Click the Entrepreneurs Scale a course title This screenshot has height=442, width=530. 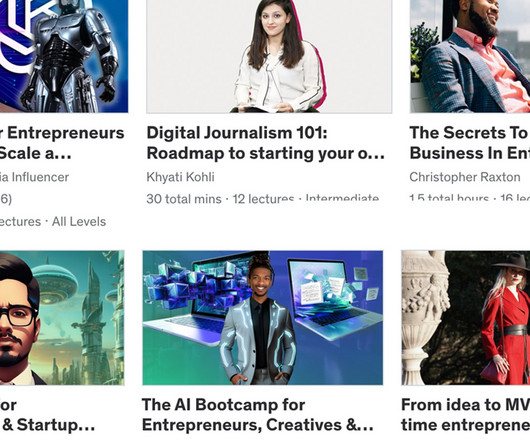[x=62, y=143]
